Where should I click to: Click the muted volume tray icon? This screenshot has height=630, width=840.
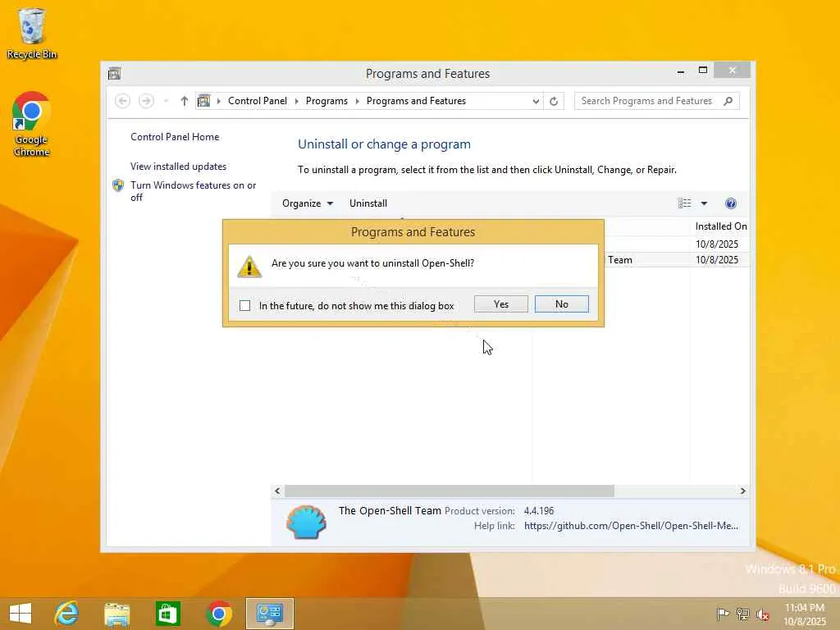[762, 614]
